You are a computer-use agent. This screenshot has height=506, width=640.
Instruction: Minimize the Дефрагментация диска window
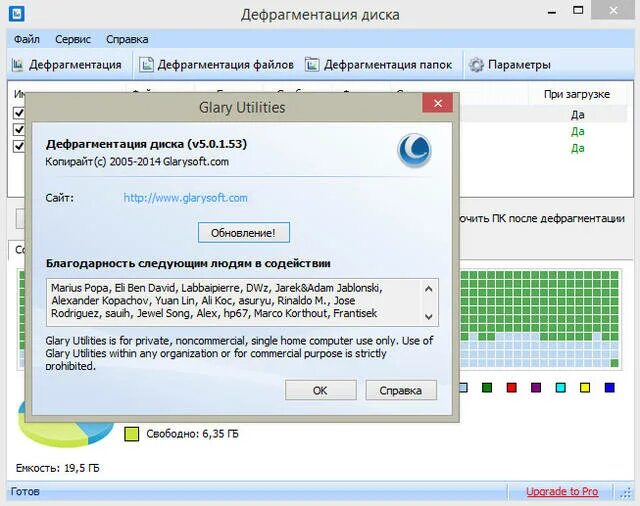552,11
